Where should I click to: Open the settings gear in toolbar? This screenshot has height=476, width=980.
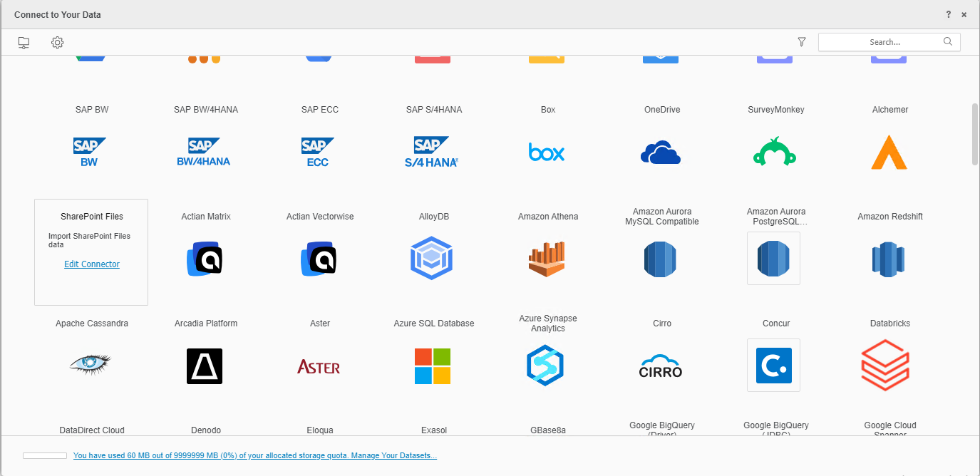tap(58, 43)
